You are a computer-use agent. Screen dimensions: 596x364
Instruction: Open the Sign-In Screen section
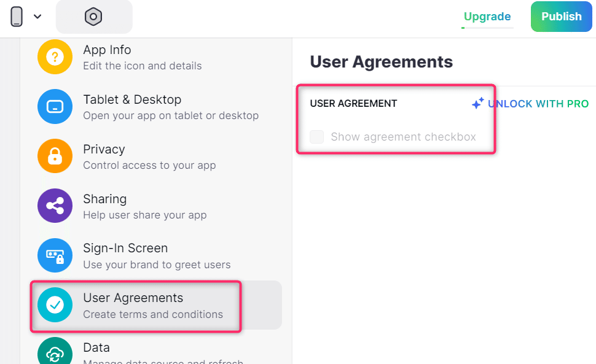(157, 255)
